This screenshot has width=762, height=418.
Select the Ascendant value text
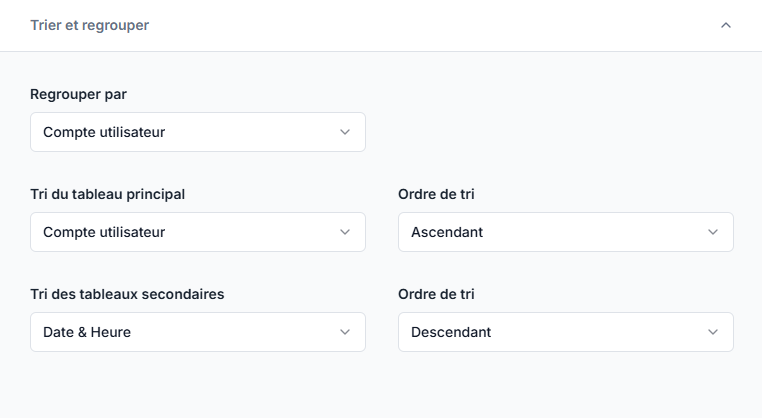pyautogui.click(x=447, y=232)
